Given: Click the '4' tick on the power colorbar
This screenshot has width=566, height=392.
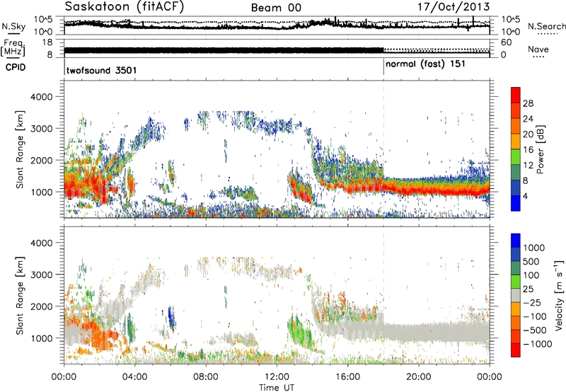Looking at the screenshot, I should pos(525,196).
